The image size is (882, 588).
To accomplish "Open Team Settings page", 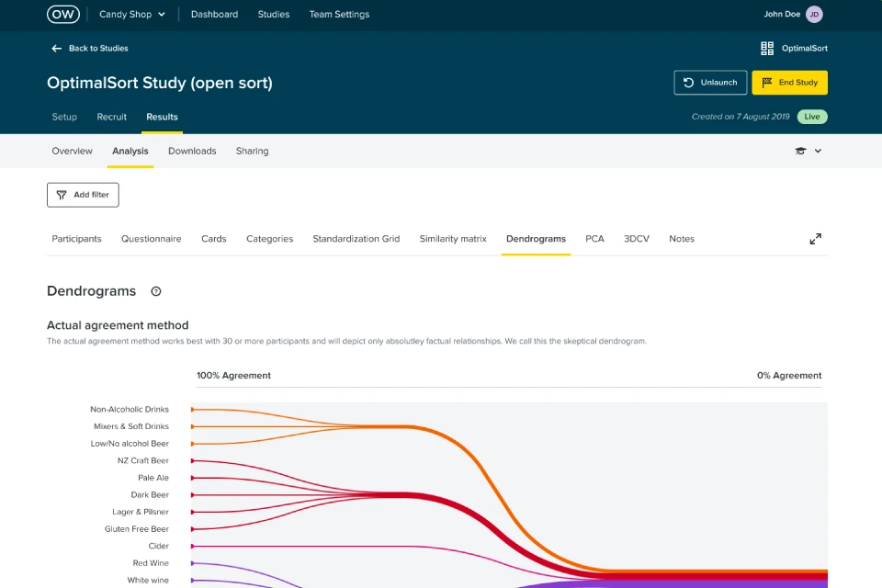I will 339,14.
